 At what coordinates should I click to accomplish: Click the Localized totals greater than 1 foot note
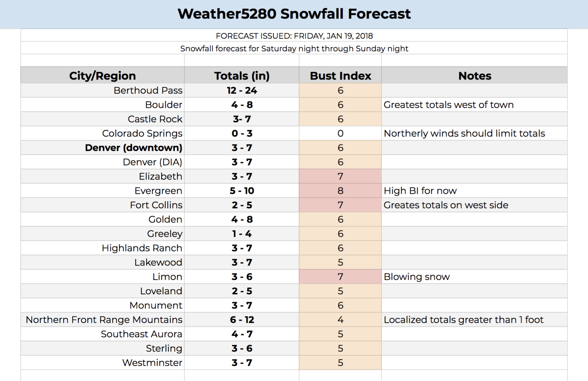click(x=464, y=319)
